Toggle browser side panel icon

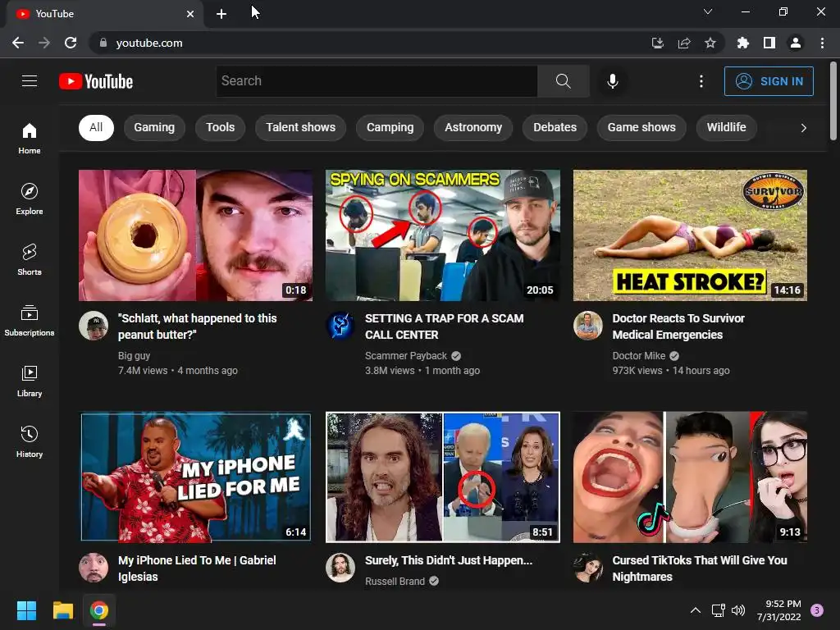pos(769,43)
